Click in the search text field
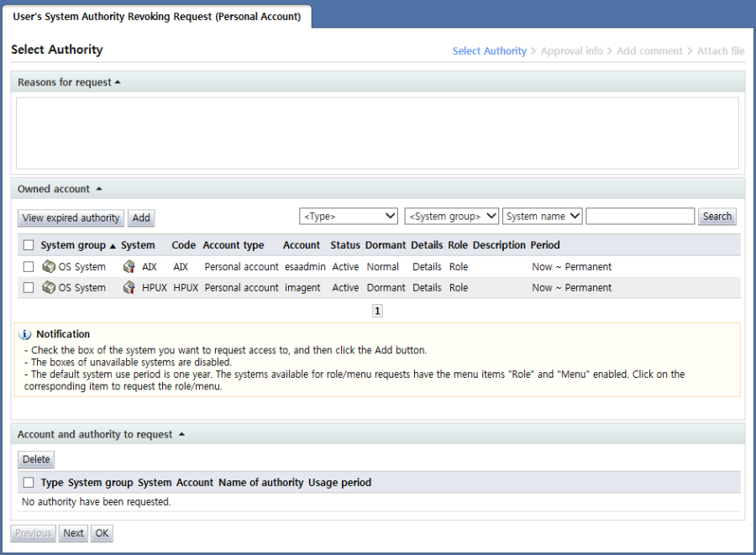The image size is (756, 555). click(640, 217)
